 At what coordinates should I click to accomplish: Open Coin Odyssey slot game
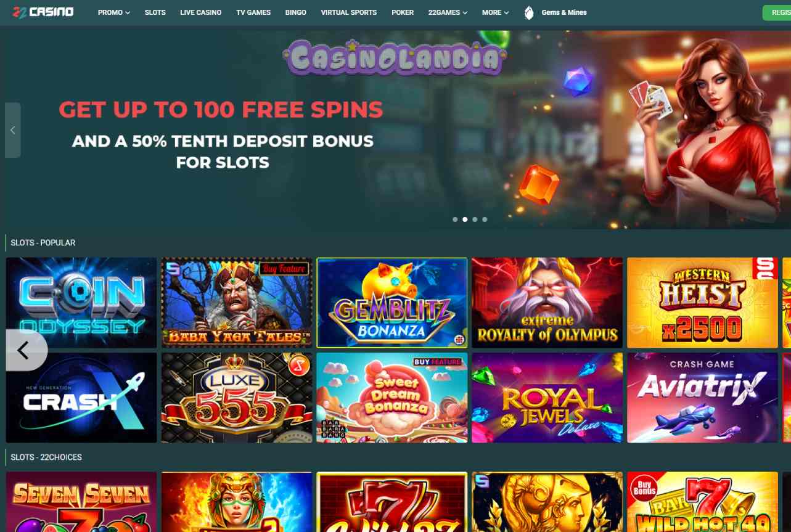pyautogui.click(x=81, y=303)
